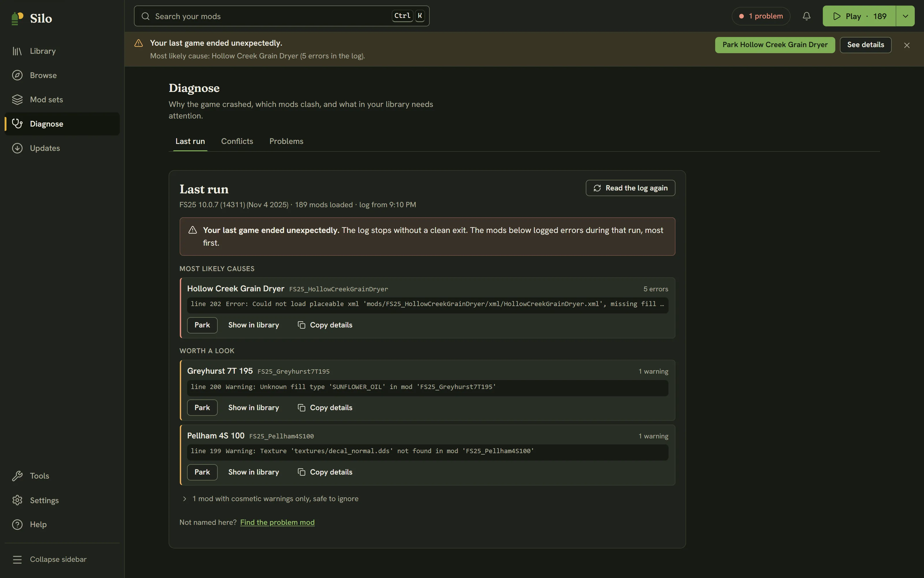Click the line 202 error log text
Image resolution: width=924 pixels, height=578 pixels.
coord(428,305)
